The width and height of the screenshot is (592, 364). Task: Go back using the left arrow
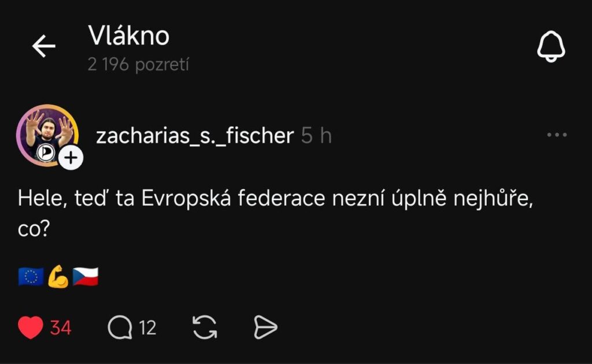tap(43, 47)
